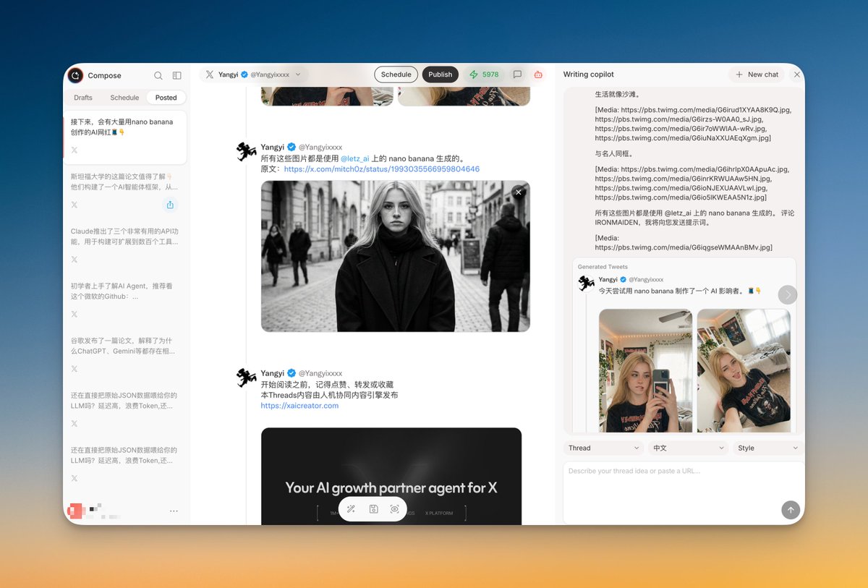
Task: Click the green lightning credits 5978 badge
Action: pyautogui.click(x=484, y=74)
